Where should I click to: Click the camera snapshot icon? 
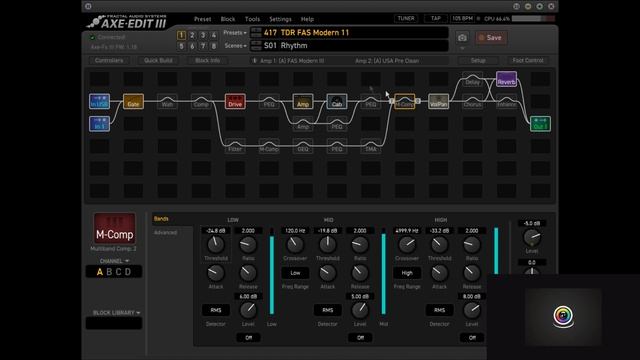click(462, 38)
